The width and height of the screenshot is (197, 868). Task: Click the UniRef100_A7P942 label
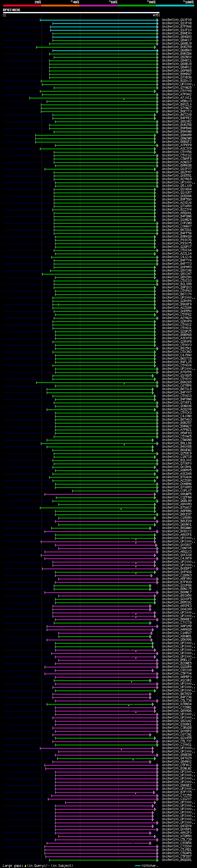pos(177,94)
